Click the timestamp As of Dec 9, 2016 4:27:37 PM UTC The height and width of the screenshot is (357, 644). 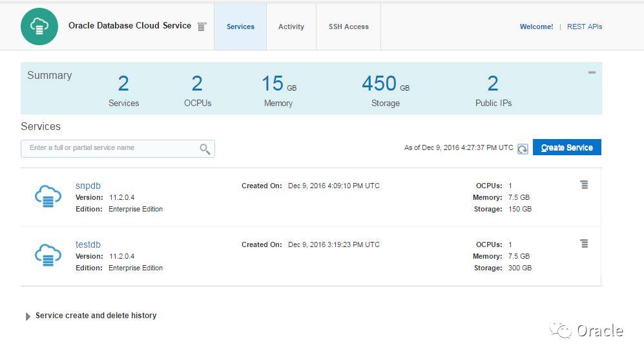coord(459,147)
